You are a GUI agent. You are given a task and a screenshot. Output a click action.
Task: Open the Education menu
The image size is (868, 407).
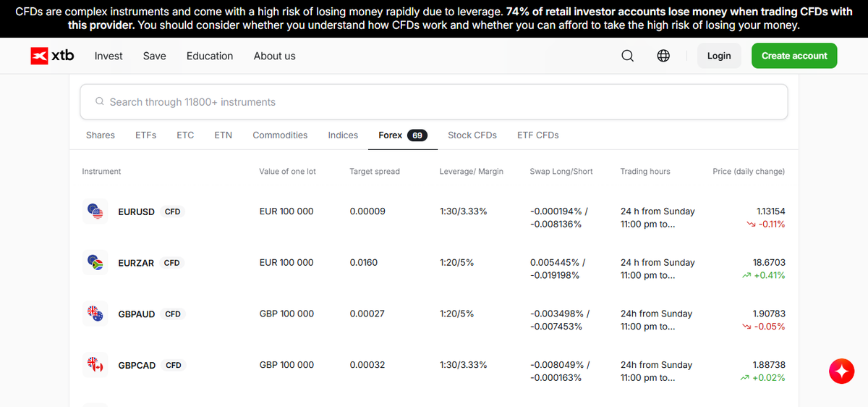(x=210, y=56)
